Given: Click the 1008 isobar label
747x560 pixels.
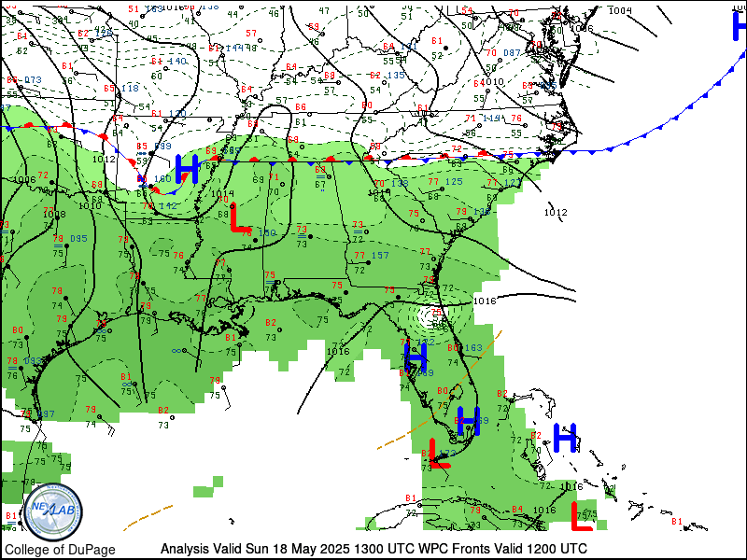Looking at the screenshot, I should pos(54,215).
